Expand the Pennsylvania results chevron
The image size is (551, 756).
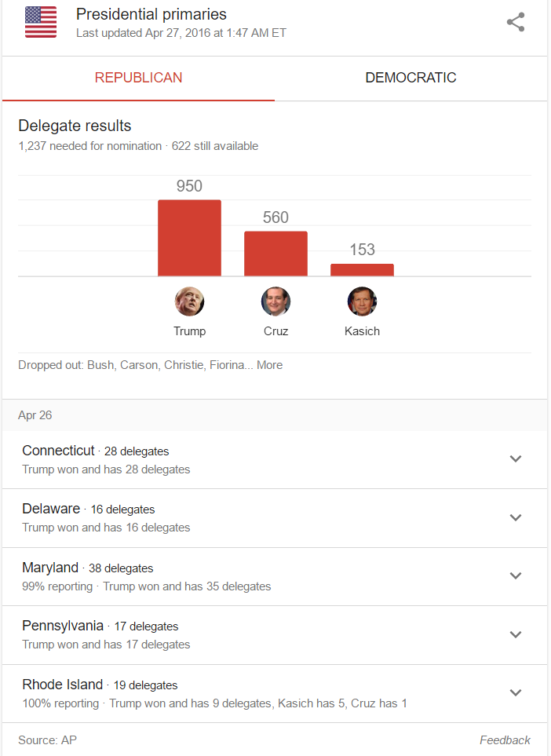516,634
